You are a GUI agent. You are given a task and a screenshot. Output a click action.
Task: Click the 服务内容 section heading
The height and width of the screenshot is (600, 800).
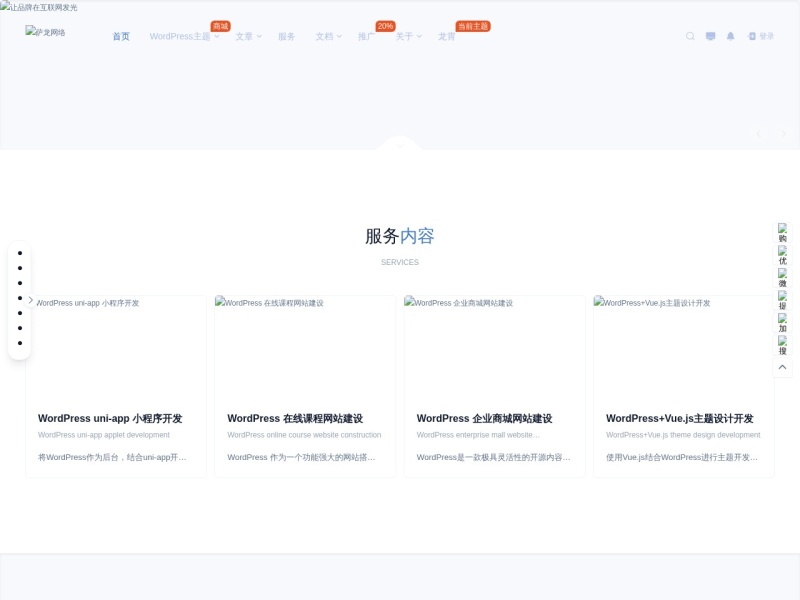[x=399, y=236]
